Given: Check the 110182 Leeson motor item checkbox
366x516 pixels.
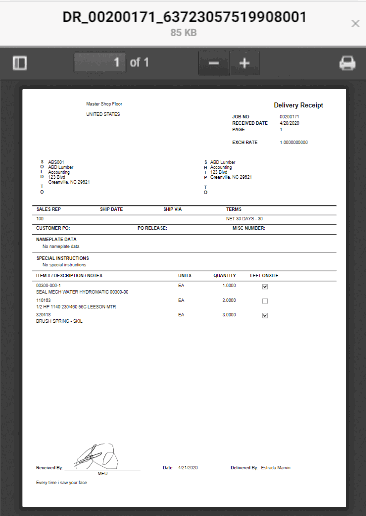Looking at the screenshot, I should [265, 301].
